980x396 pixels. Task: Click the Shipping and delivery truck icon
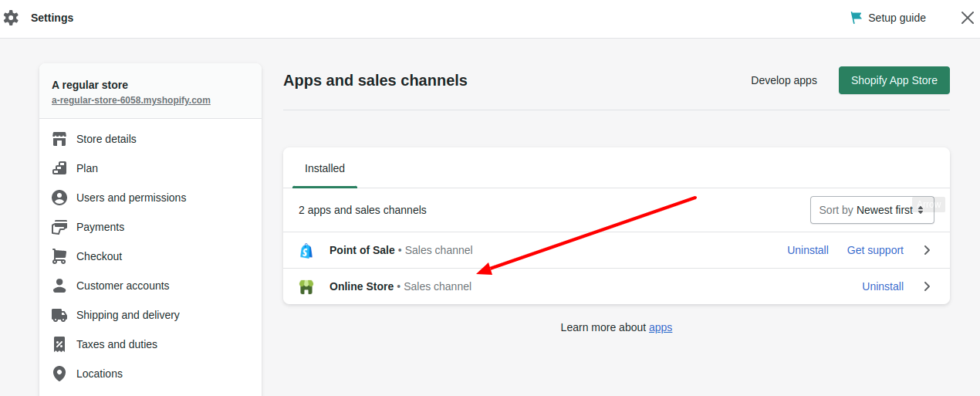59,315
